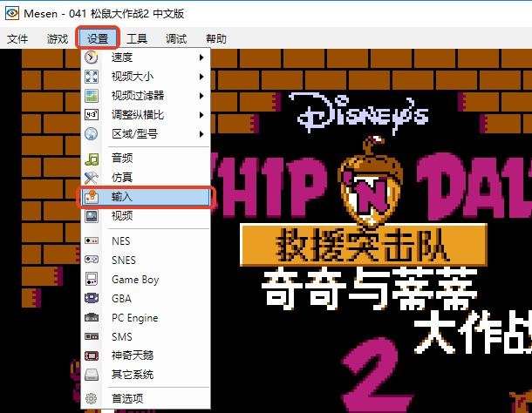Viewport: 532px width, 413px height.
Task: Open 神奇天鹅 settings entry
Action: [146, 355]
